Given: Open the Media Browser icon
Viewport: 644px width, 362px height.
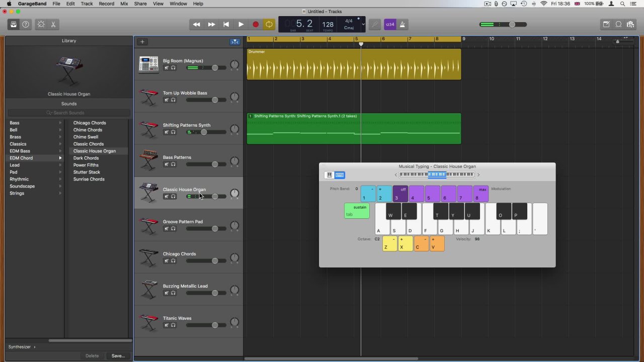Looking at the screenshot, I should pos(631,24).
